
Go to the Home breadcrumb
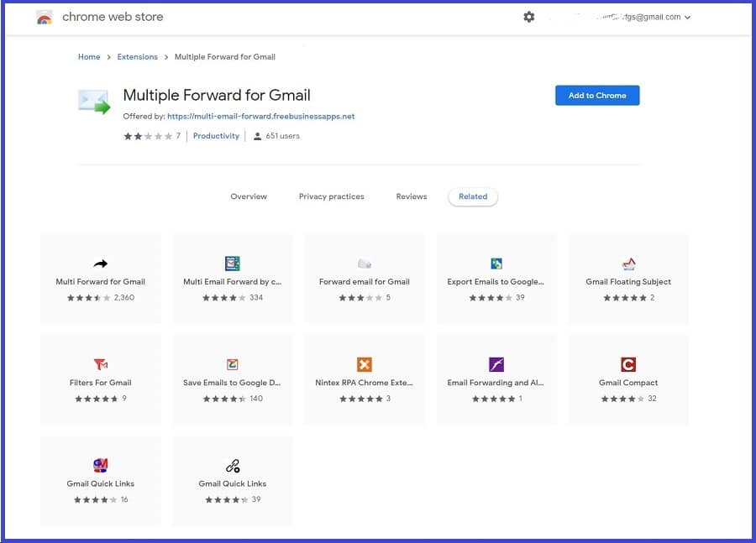pos(89,57)
